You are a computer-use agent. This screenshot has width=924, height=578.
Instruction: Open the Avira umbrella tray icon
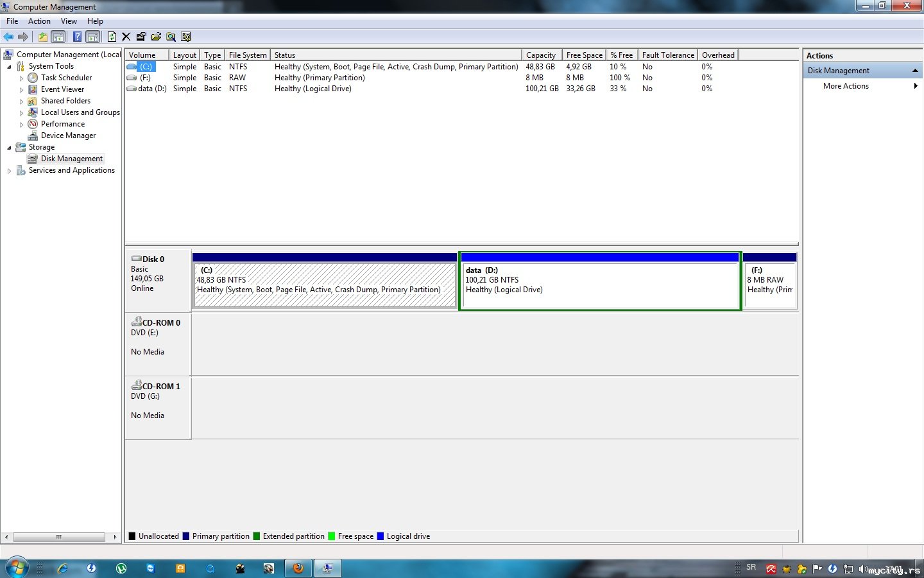tap(771, 569)
